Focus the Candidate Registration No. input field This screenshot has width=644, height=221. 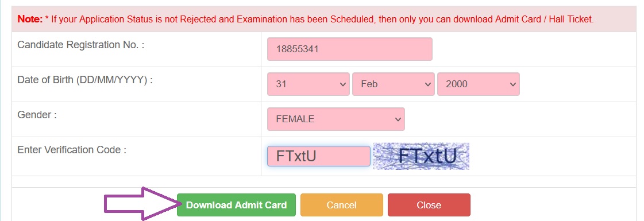pyautogui.click(x=349, y=49)
